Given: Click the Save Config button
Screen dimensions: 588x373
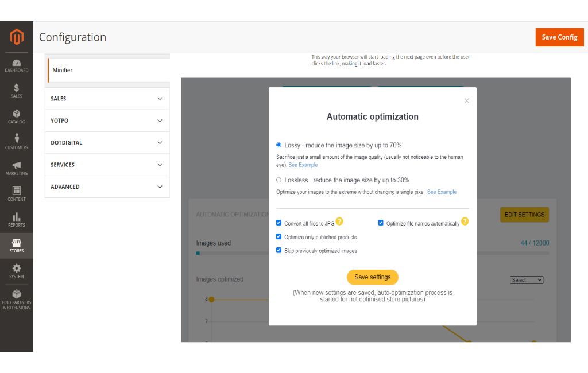Looking at the screenshot, I should (x=559, y=37).
